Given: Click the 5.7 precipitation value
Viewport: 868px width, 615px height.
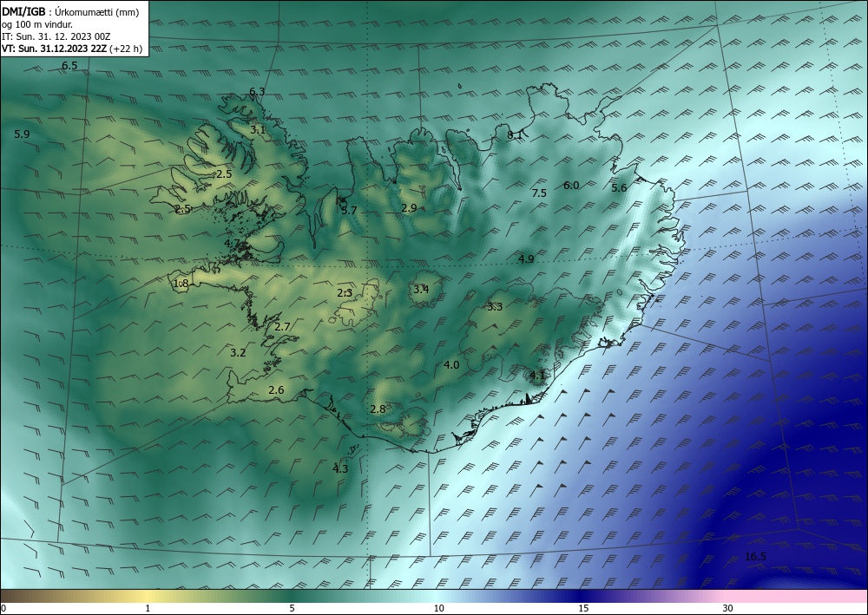Looking at the screenshot, I should click(x=349, y=210).
